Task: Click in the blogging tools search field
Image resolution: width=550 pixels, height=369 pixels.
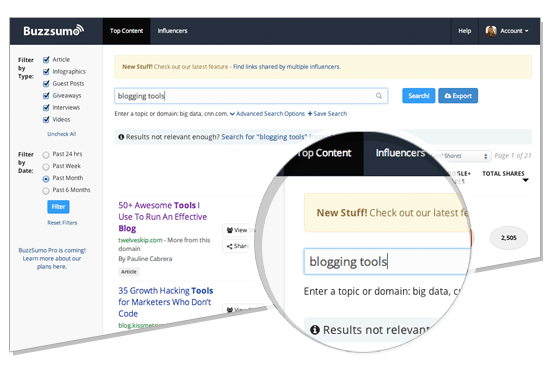Action: (x=251, y=96)
